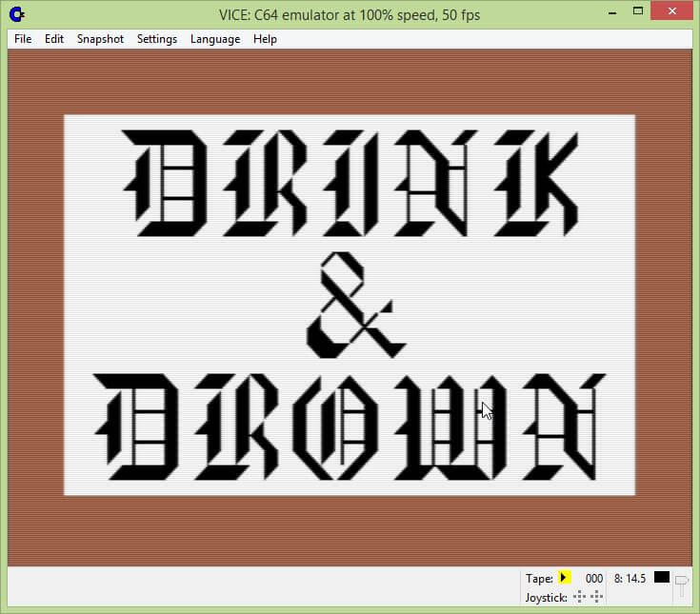The width and height of the screenshot is (700, 614).
Task: Maximize the VICE emulator window
Action: tap(638, 11)
